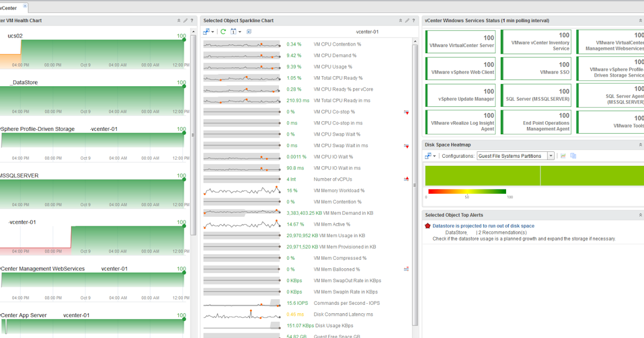Viewport: 644px width, 338px height.
Task: Click the date controls calendar icon
Action: [233, 32]
